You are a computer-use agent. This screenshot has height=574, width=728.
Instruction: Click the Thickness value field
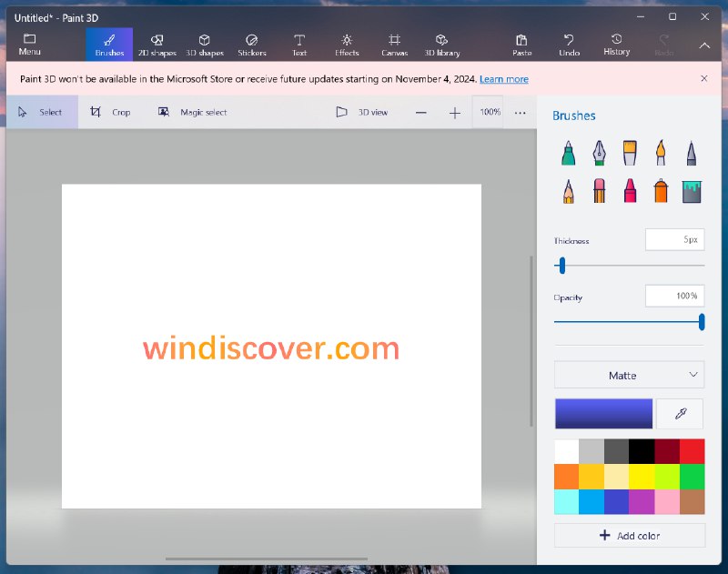674,239
